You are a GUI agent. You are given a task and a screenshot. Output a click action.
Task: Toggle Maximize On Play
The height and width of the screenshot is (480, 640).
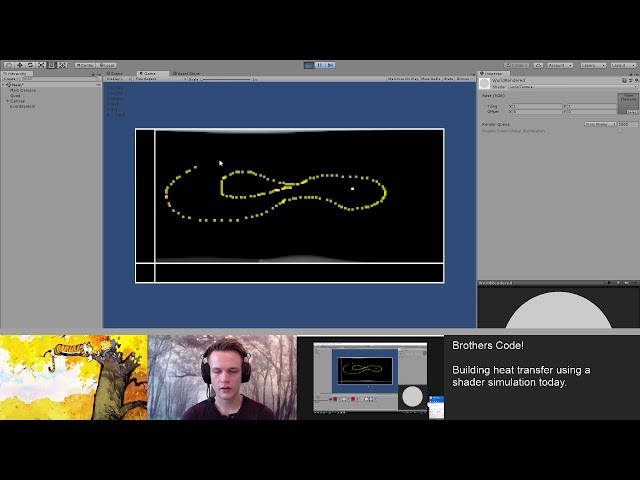[x=403, y=78]
